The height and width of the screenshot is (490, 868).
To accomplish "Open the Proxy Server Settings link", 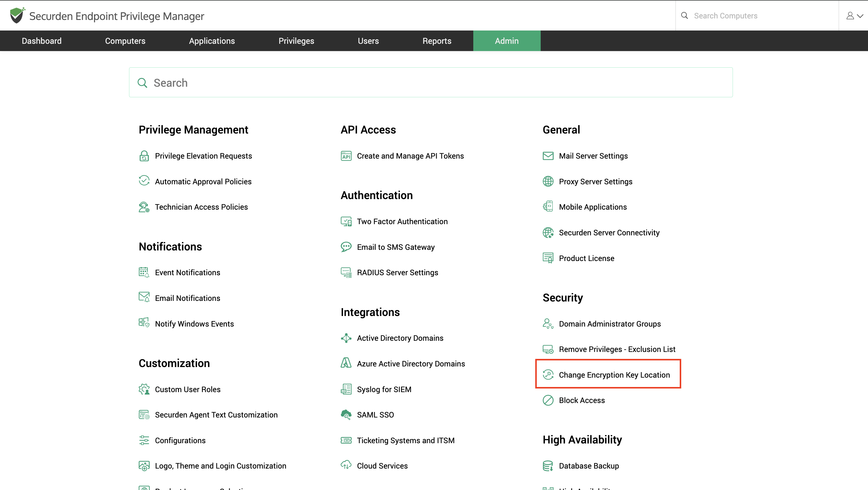I will coord(595,181).
